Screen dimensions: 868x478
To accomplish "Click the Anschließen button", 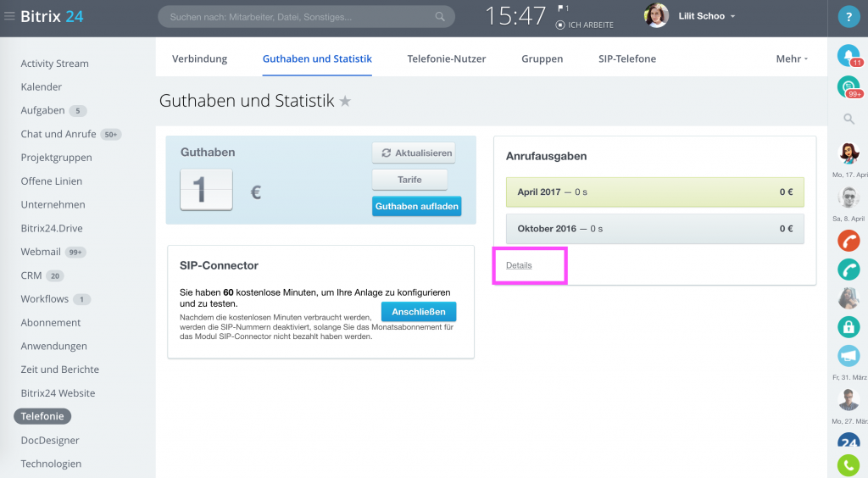I will pyautogui.click(x=419, y=312).
